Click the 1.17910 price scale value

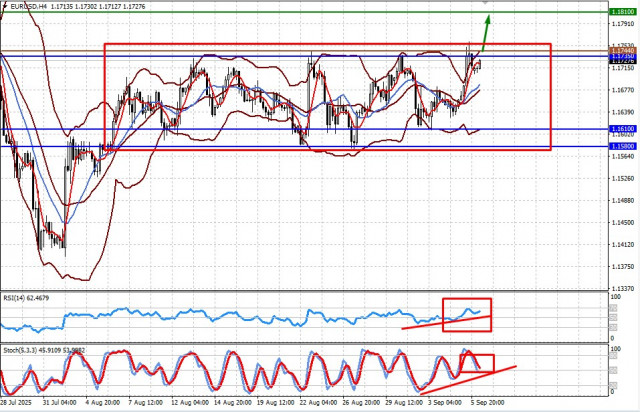623,24
